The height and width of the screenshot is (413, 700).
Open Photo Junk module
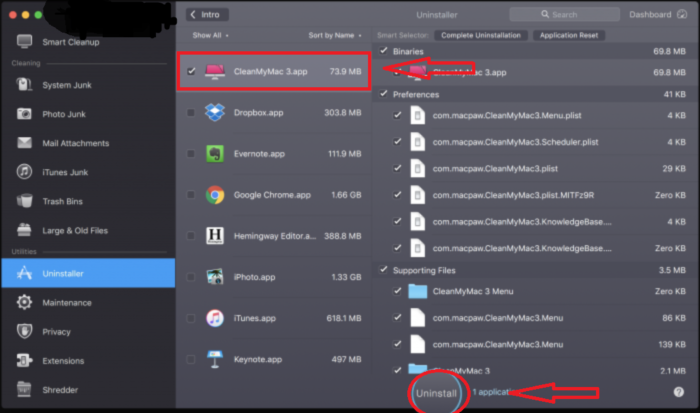[88, 114]
